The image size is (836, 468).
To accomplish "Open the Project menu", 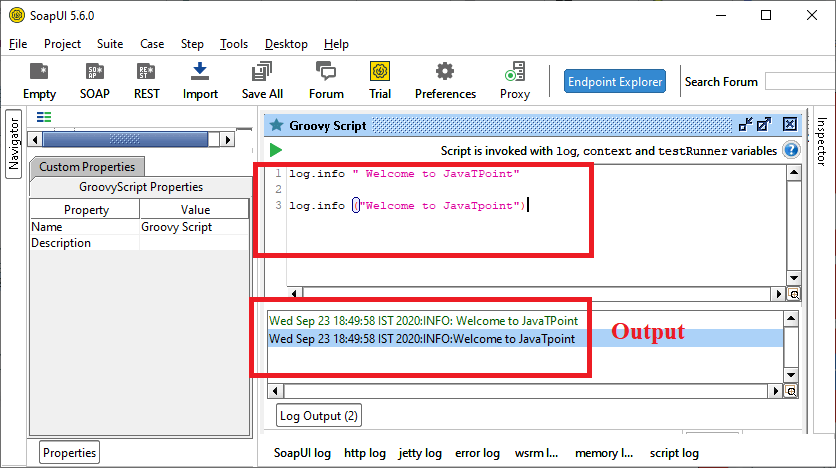I will tap(62, 44).
